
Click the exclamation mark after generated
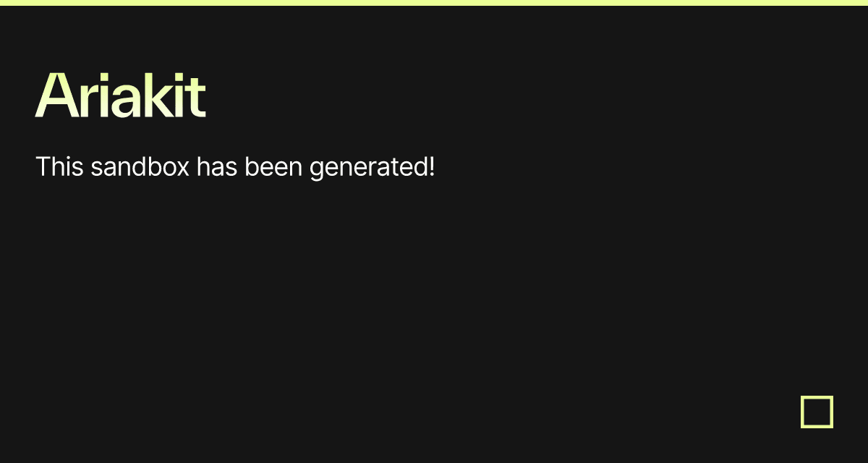[431, 167]
